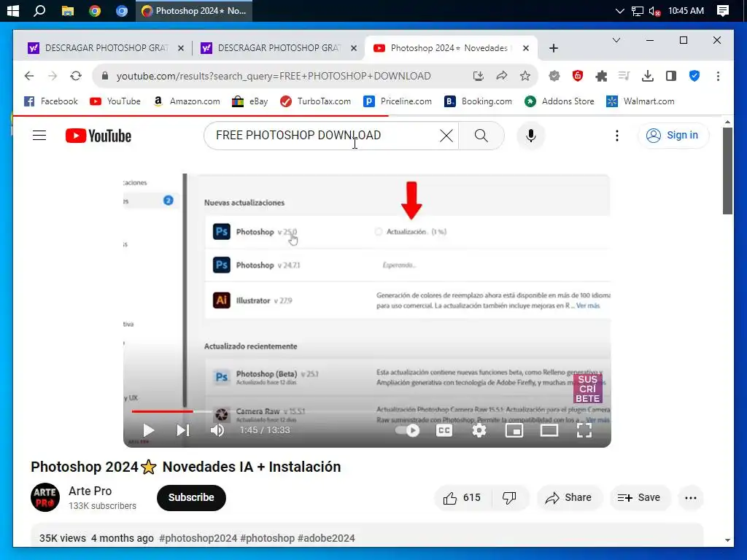
Task: Open the media control icon
Action: [x=624, y=76]
